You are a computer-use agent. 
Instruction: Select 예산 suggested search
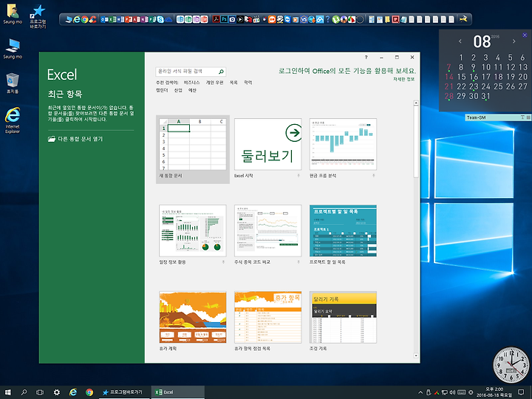pyautogui.click(x=192, y=90)
